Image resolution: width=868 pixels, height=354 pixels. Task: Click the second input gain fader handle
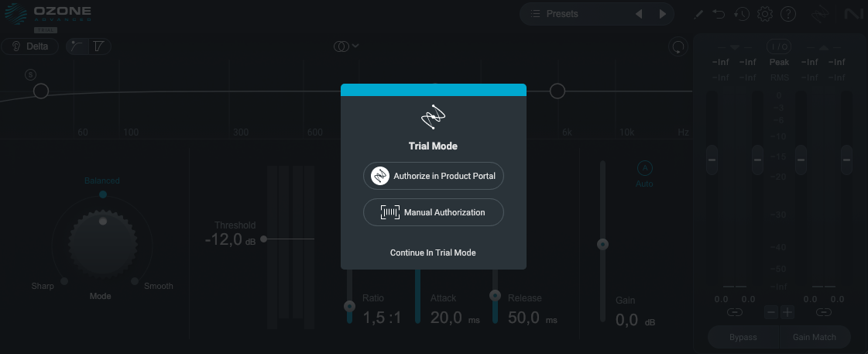pyautogui.click(x=757, y=160)
